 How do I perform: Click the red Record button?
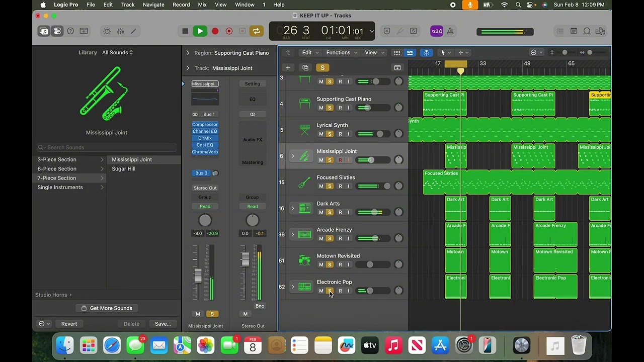[215, 31]
